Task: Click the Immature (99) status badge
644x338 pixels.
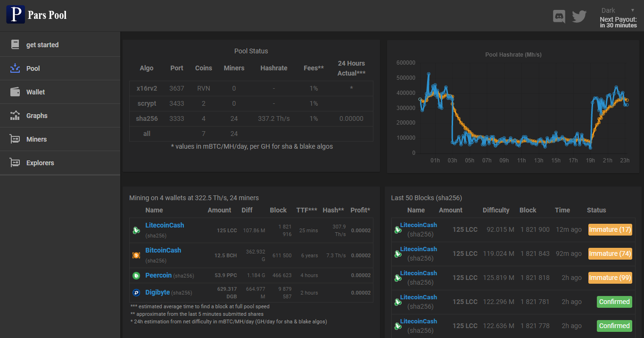Action: pyautogui.click(x=610, y=278)
